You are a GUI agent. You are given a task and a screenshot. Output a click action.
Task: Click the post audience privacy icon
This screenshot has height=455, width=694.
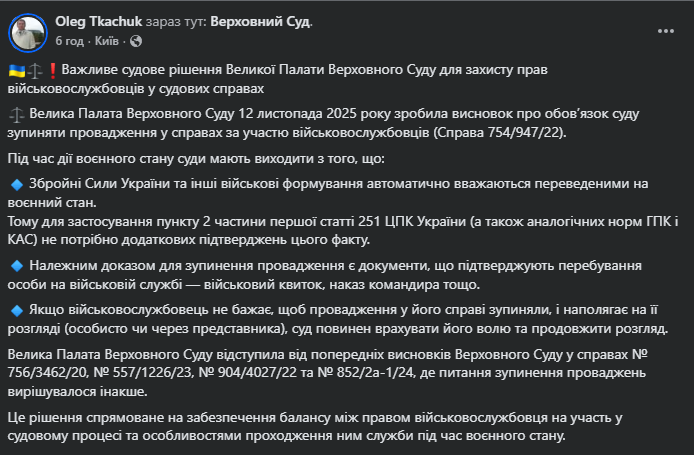pos(136,41)
